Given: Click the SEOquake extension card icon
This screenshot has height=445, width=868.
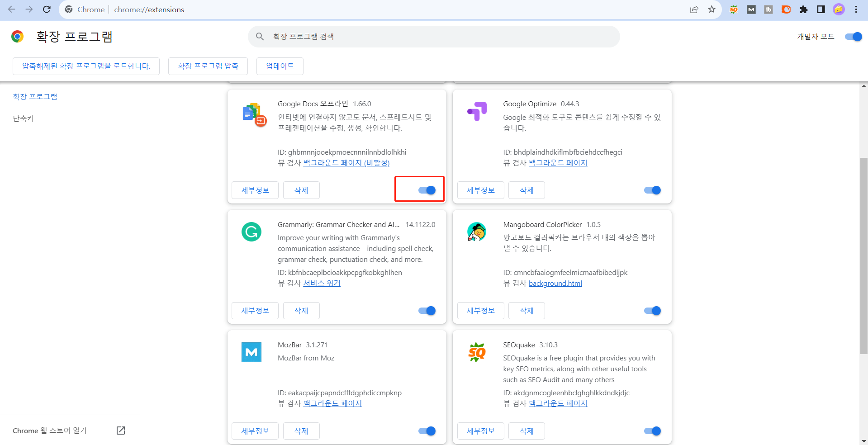Looking at the screenshot, I should tap(477, 353).
